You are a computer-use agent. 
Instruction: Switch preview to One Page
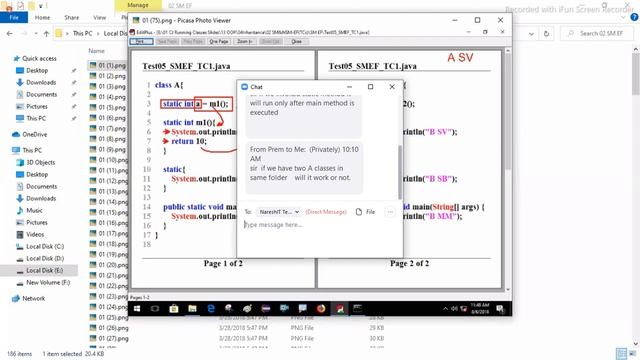(x=219, y=42)
